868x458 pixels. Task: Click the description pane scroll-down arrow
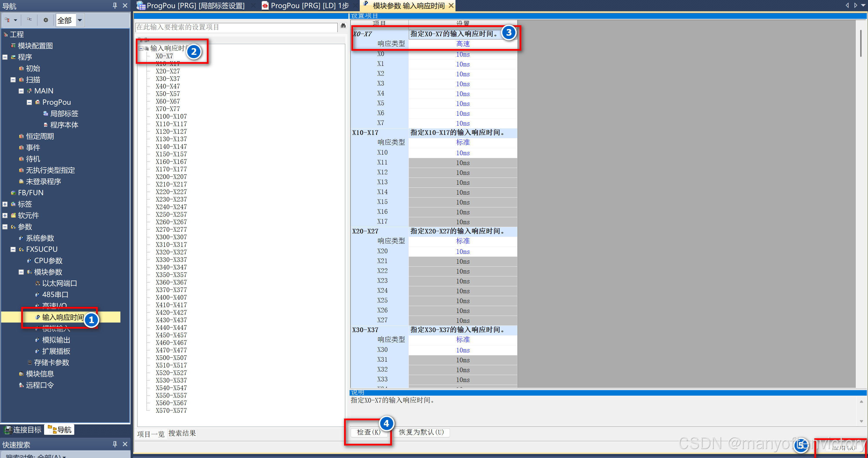[x=861, y=421]
